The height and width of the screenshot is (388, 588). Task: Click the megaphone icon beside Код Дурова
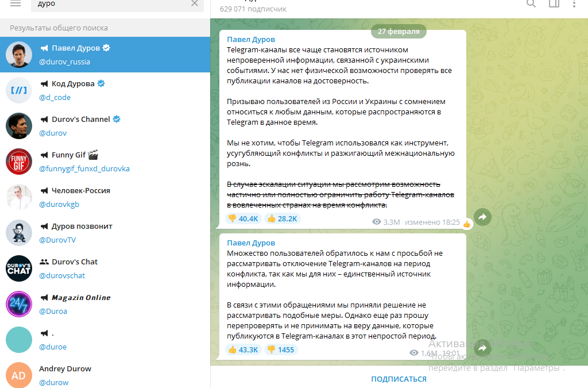[44, 84]
